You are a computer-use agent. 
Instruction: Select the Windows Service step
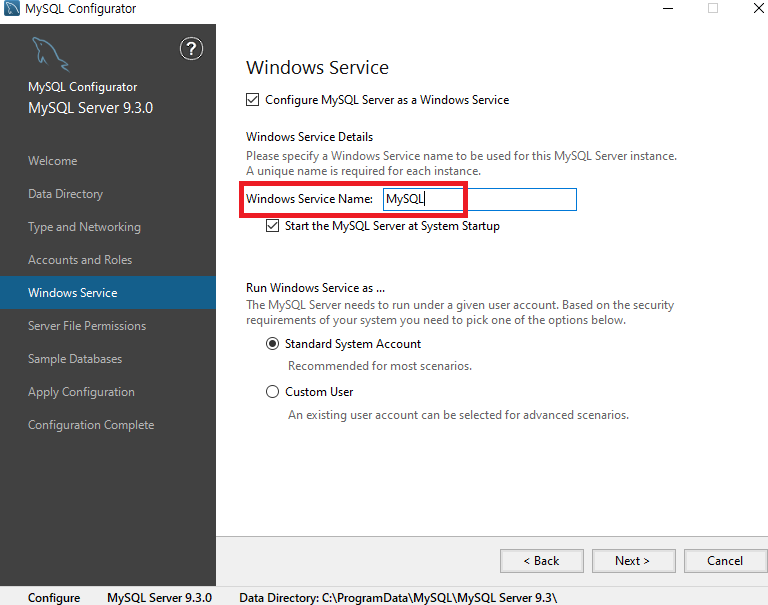pyautogui.click(x=108, y=292)
